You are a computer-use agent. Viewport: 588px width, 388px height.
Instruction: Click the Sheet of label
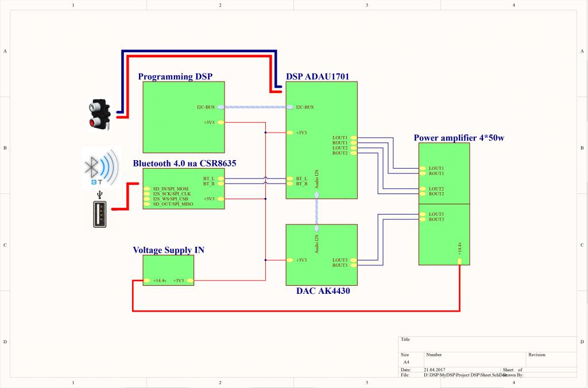click(513, 370)
